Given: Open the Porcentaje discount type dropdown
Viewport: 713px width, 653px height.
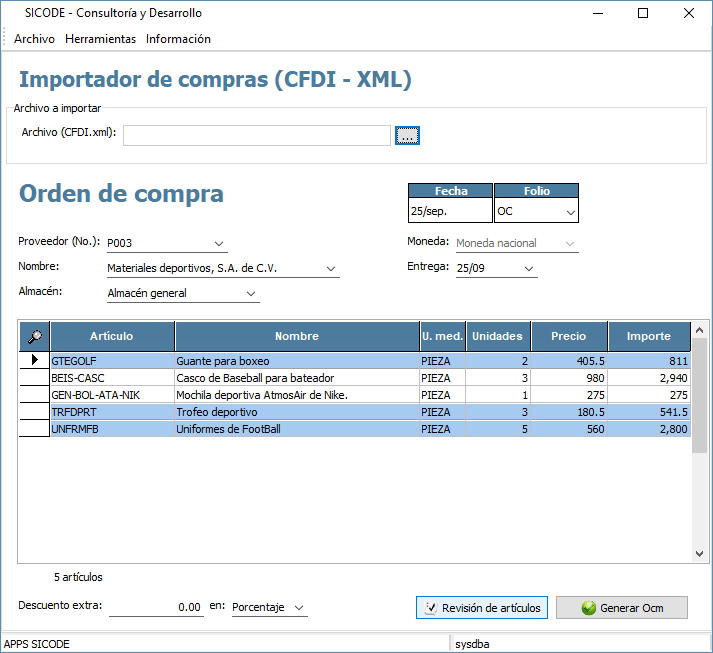Looking at the screenshot, I should (298, 608).
